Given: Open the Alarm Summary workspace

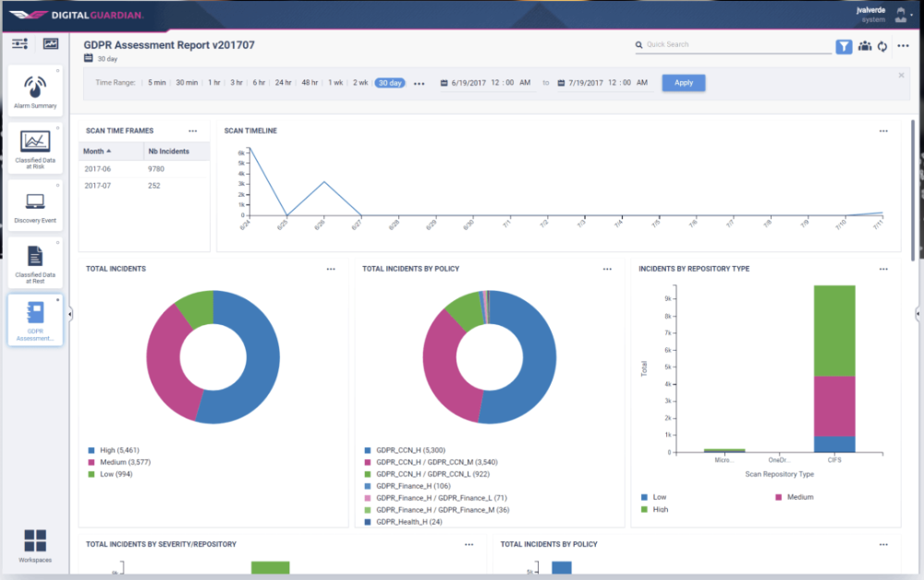Looking at the screenshot, I should click(x=35, y=92).
